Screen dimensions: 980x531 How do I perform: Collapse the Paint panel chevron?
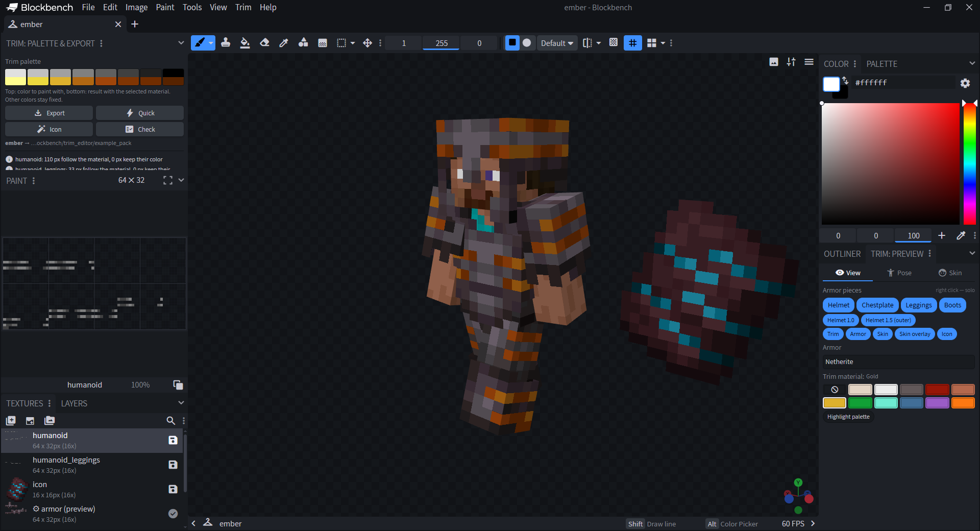coord(181,180)
